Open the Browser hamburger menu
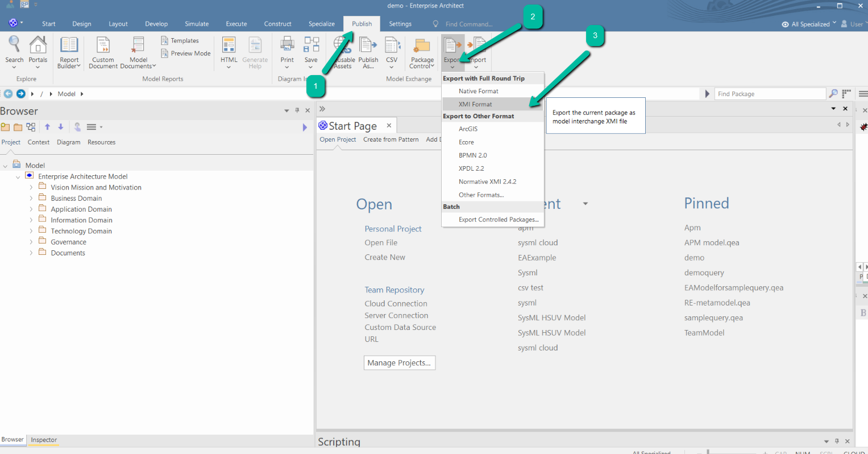Screen dimensions: 868x454 [94, 127]
